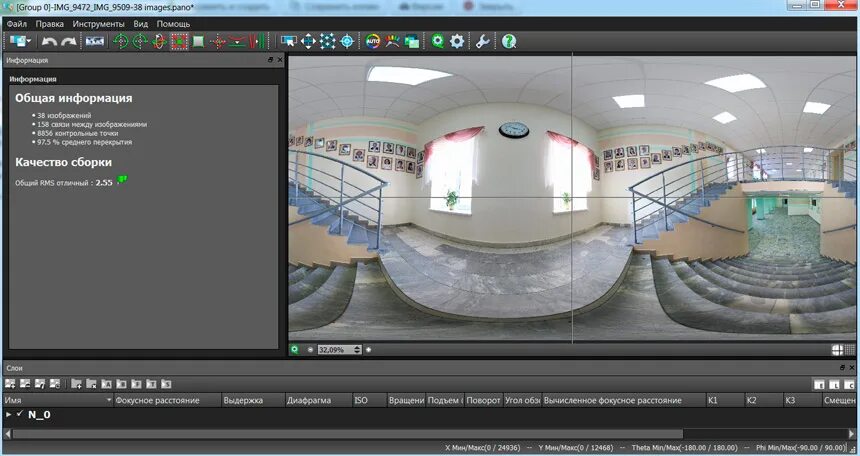Undock the Слои panel
This screenshot has width=860, height=456.
pos(842,368)
